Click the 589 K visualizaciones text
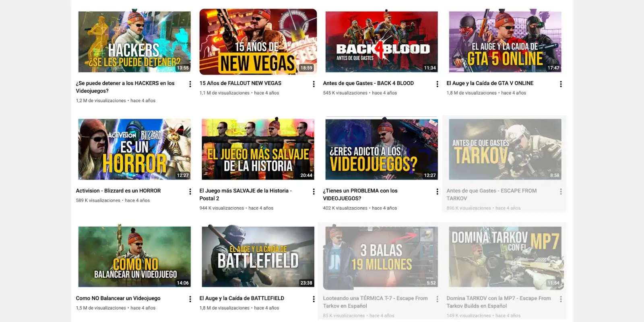The image size is (644, 322). (98, 200)
